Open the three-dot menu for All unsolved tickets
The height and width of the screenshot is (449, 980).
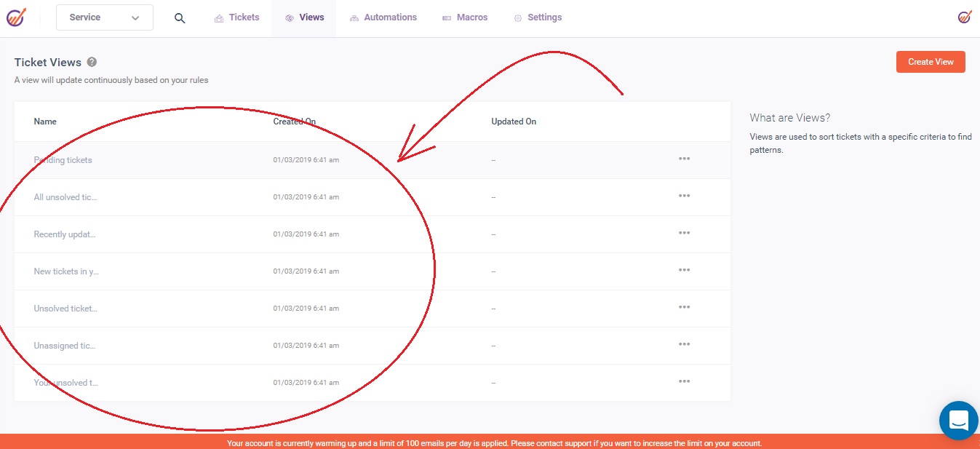pyautogui.click(x=684, y=196)
